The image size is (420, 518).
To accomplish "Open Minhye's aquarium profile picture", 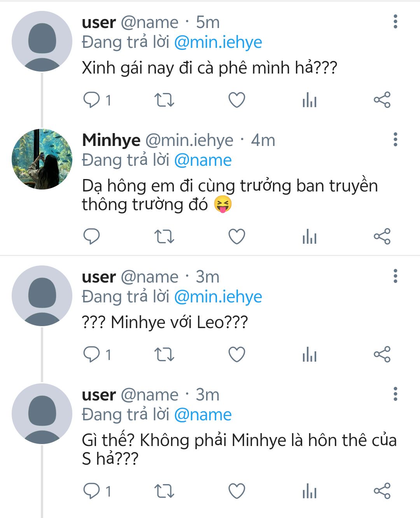I will (42, 159).
